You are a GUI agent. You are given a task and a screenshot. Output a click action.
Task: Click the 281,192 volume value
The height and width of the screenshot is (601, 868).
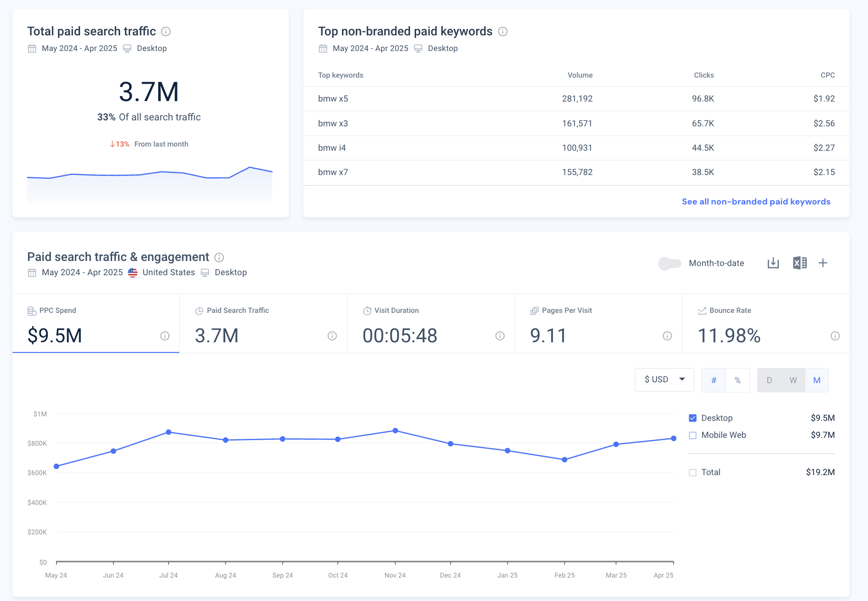577,99
